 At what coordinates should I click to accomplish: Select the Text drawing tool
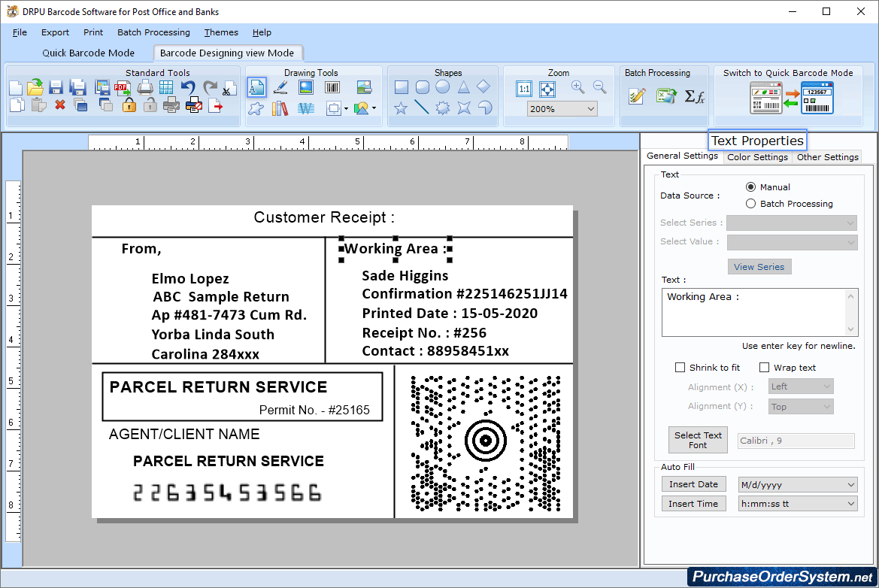point(256,87)
